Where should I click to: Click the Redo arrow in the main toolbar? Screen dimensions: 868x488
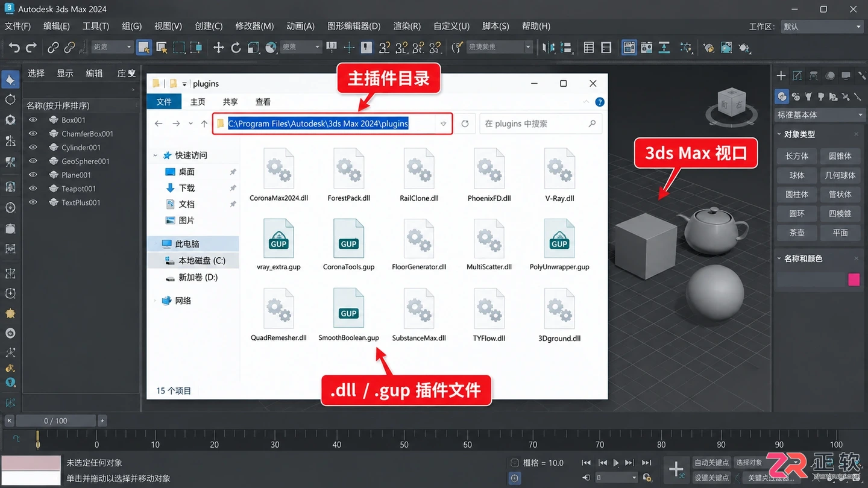(x=31, y=47)
